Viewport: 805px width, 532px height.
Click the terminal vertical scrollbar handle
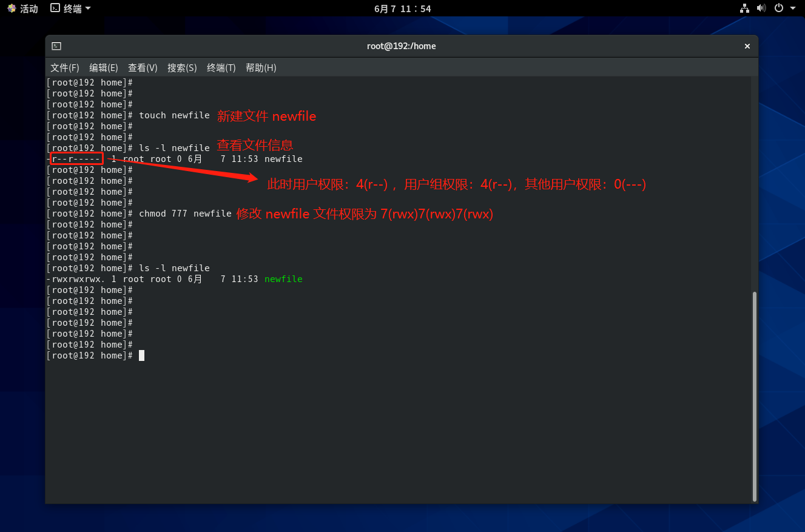tap(755, 396)
